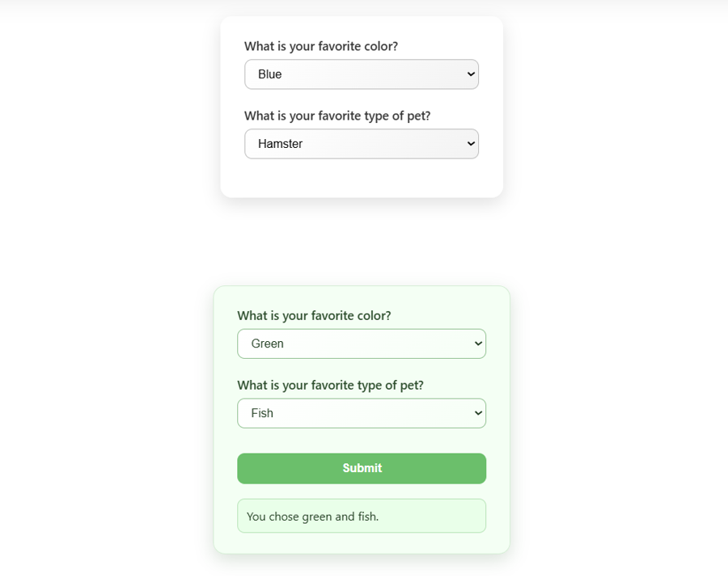The height and width of the screenshot is (582, 728).
Task: Click the blank space between the two forms
Action: coord(361,242)
